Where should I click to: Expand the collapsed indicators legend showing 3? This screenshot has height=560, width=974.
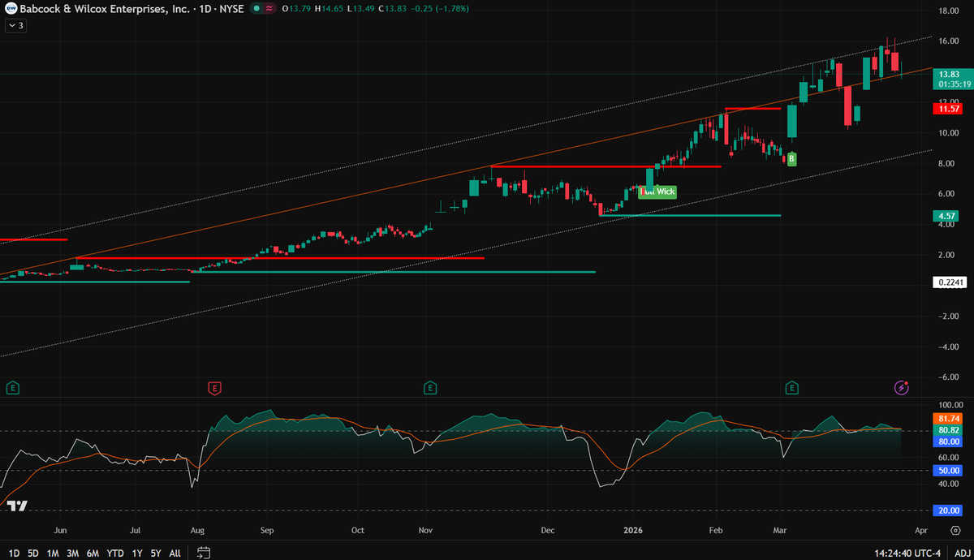point(16,25)
